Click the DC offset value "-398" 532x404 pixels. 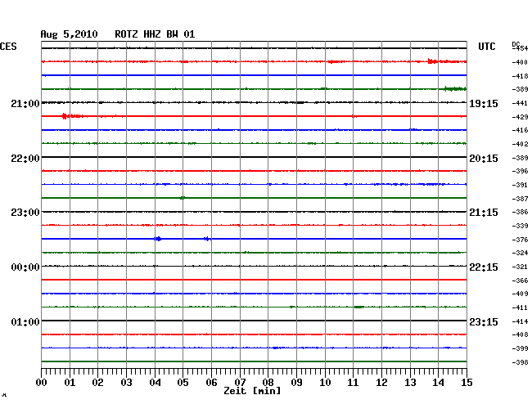pyautogui.click(x=520, y=362)
